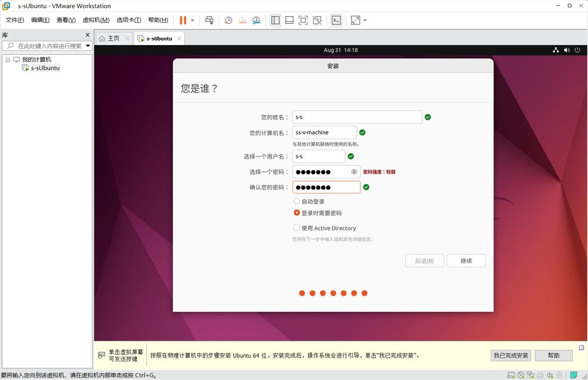Click the 您的姓名 name input field
Image resolution: width=588 pixels, height=380 pixels.
pos(357,117)
